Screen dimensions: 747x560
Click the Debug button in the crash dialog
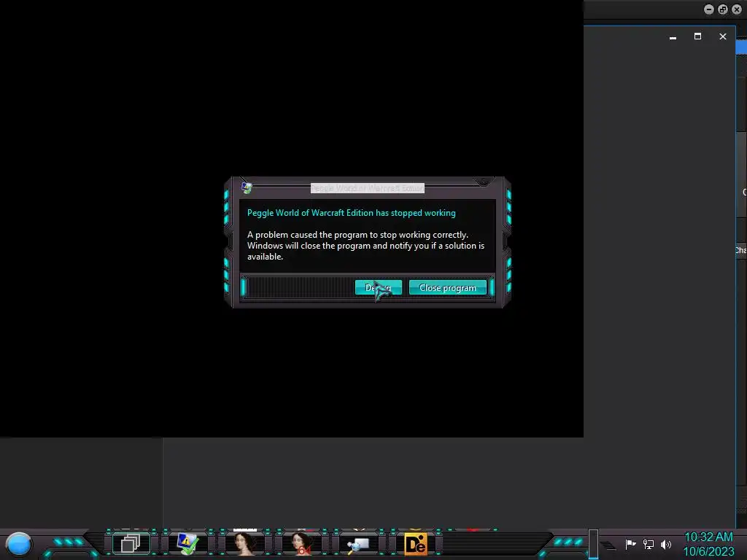pyautogui.click(x=379, y=287)
